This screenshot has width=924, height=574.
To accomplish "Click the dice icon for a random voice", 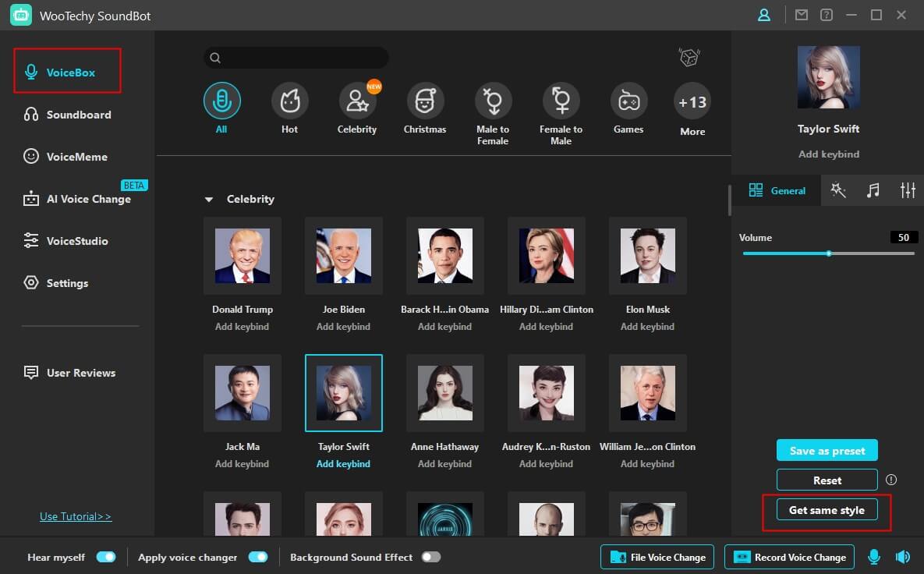I will (689, 57).
